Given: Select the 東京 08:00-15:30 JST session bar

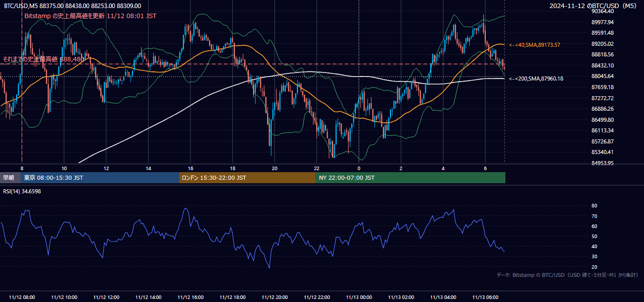Looking at the screenshot, I should pos(100,178).
